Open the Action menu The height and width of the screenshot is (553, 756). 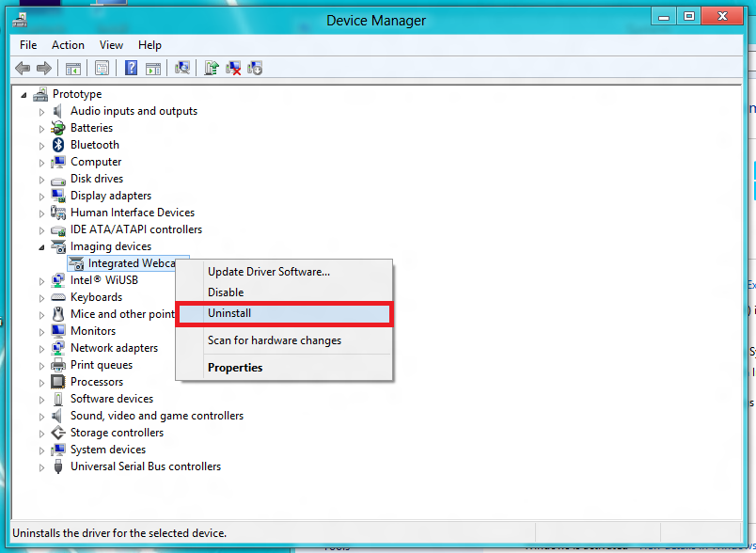[x=68, y=45]
